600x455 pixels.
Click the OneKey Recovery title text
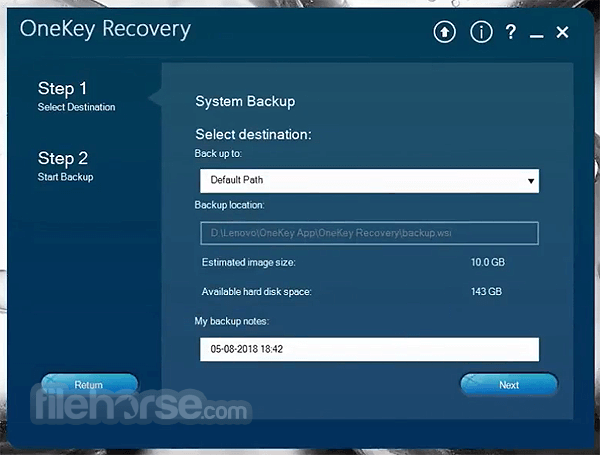(x=105, y=29)
